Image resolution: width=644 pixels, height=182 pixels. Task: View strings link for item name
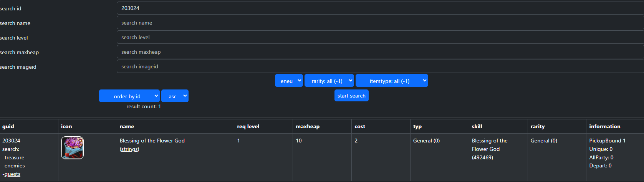[x=129, y=149]
